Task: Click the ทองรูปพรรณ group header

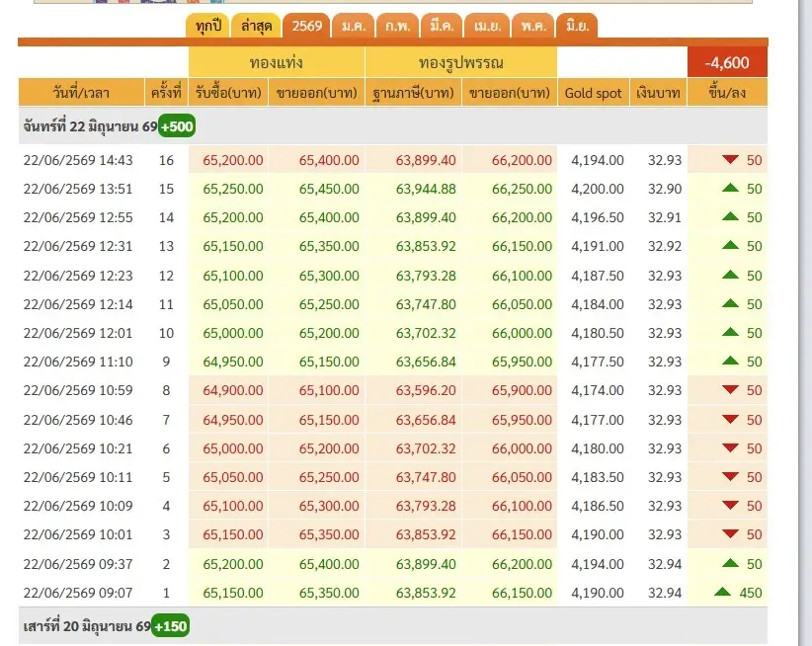Action: (x=461, y=62)
